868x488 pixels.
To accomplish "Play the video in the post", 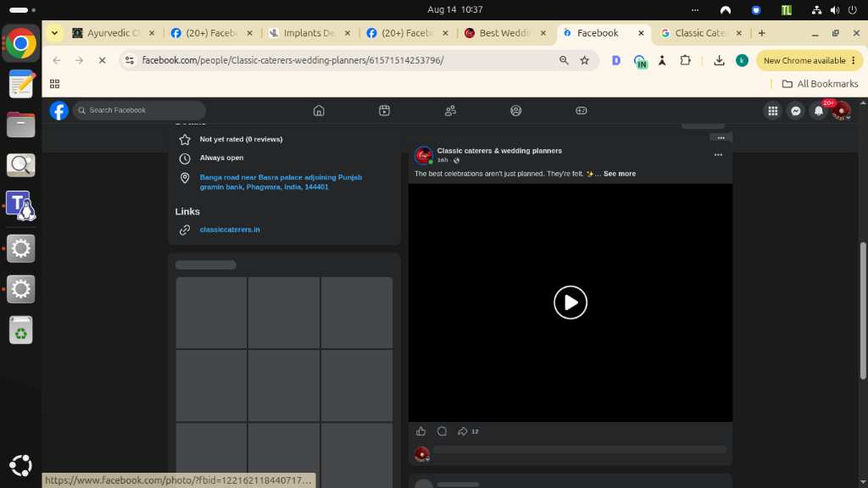I will click(570, 302).
